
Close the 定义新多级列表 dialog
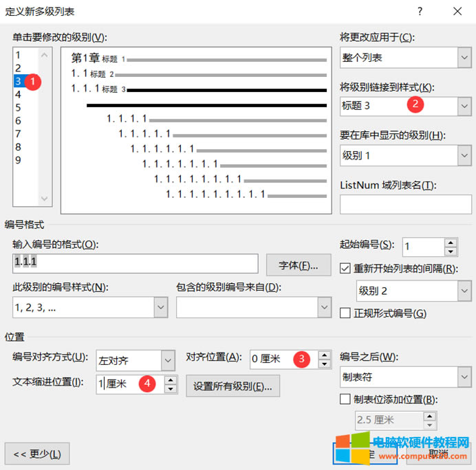pos(457,12)
